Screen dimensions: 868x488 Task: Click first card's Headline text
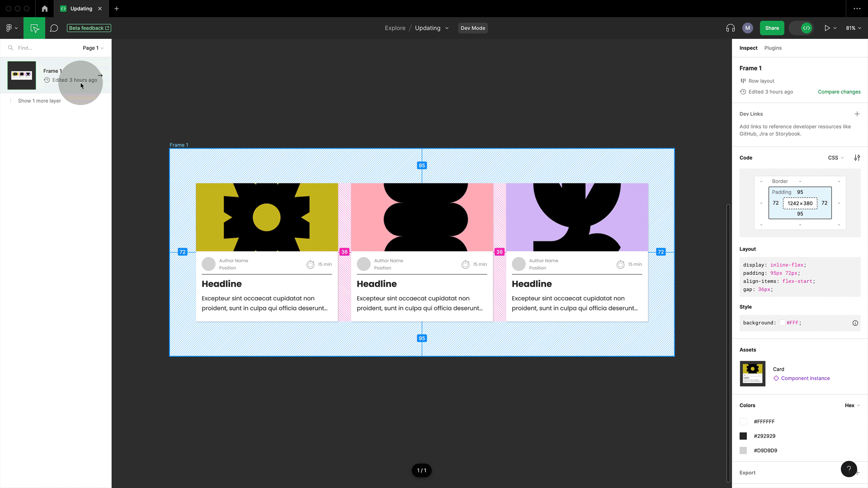(x=222, y=284)
